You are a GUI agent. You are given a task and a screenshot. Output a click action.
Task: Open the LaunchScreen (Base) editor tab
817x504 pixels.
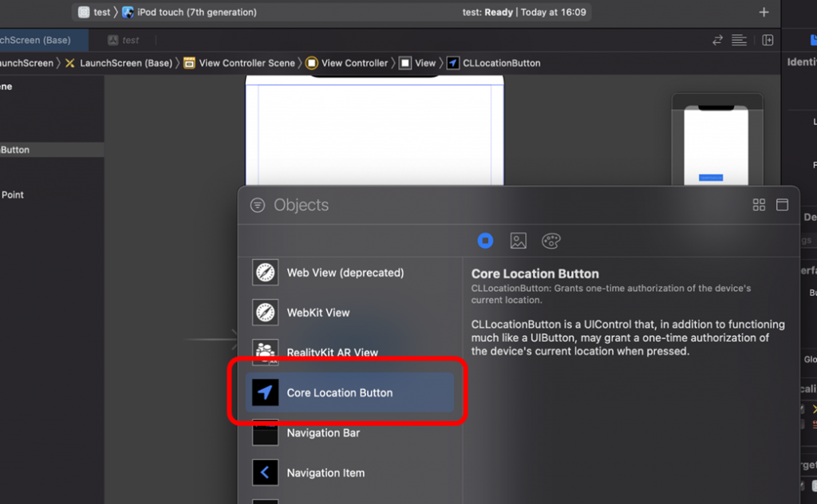coord(44,40)
